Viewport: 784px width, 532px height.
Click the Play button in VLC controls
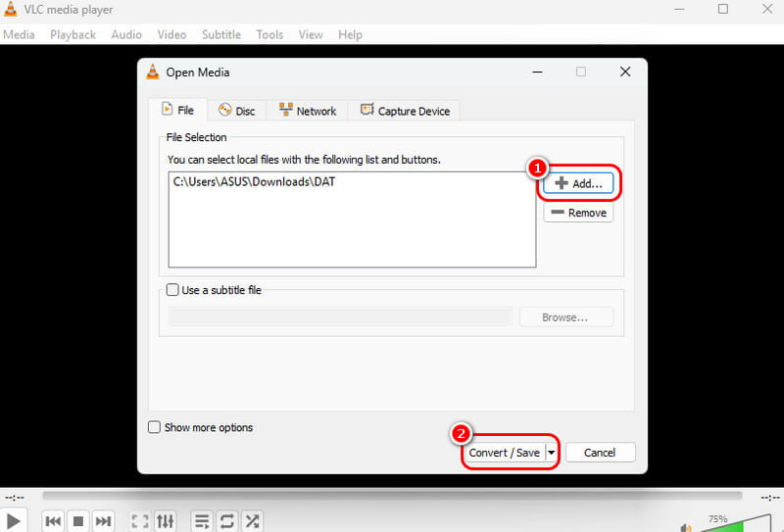point(13,521)
